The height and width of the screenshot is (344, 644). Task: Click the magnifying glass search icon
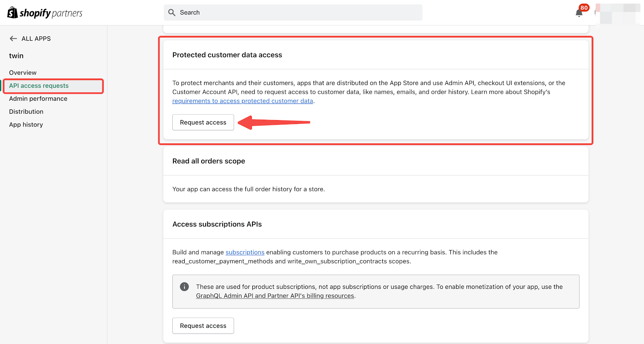(172, 12)
